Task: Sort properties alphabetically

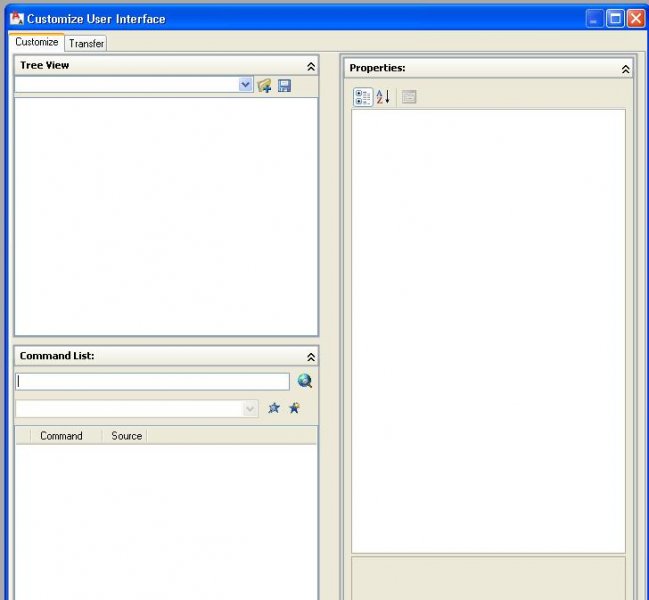Action: 383,97
